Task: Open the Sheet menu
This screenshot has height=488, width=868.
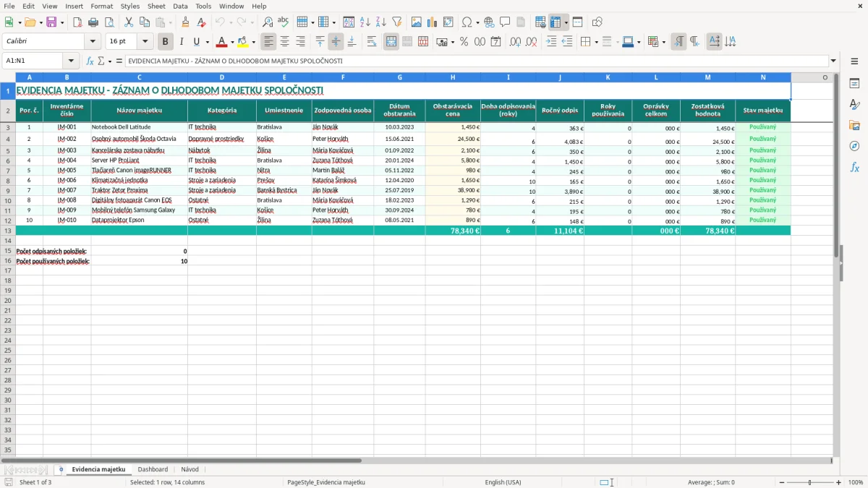Action: (x=156, y=6)
